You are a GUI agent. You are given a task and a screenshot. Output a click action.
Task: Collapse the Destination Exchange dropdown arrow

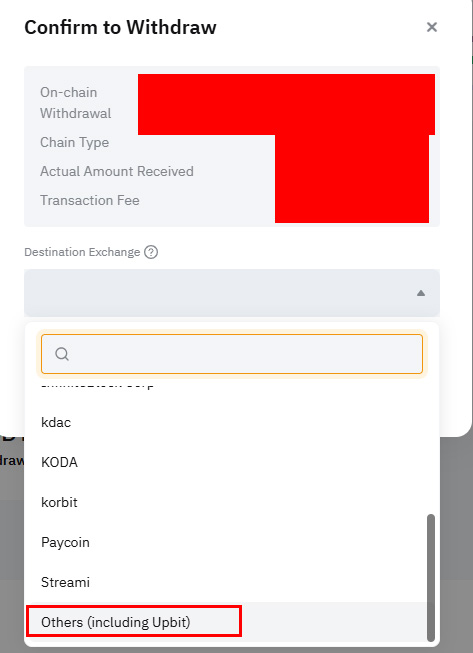[421, 293]
